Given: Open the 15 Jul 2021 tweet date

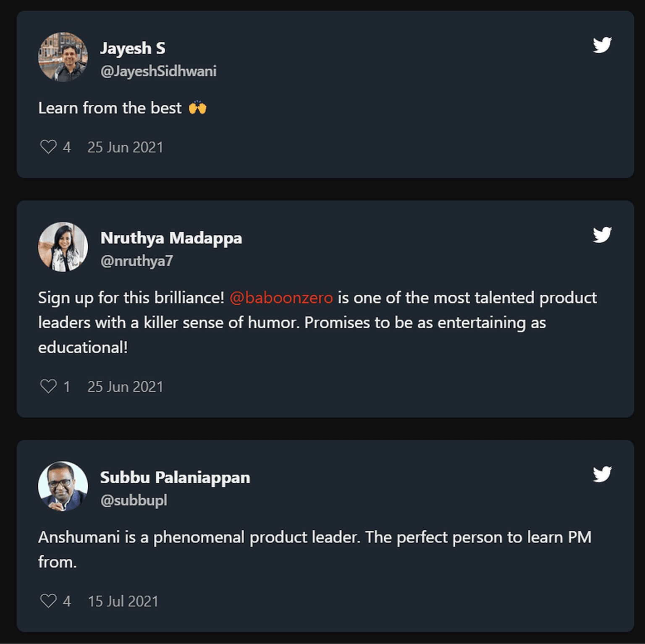Looking at the screenshot, I should pyautogui.click(x=123, y=601).
